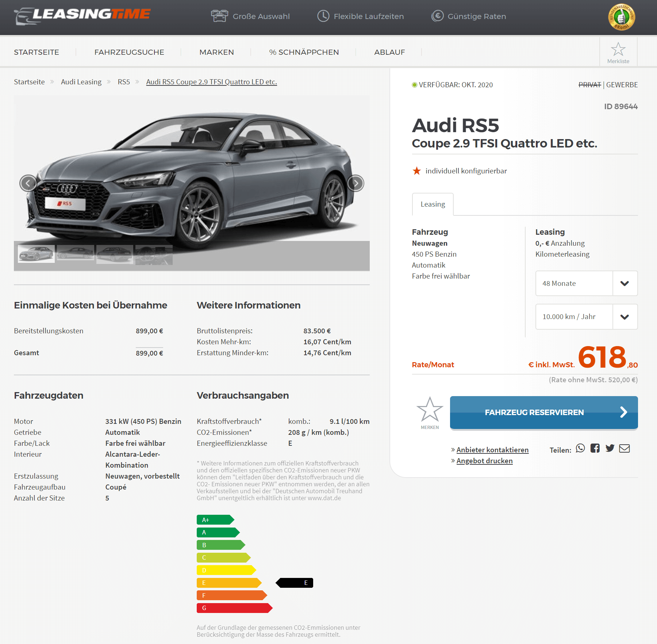Click the Große Auswahl cars icon
657x644 pixels.
[x=219, y=16]
